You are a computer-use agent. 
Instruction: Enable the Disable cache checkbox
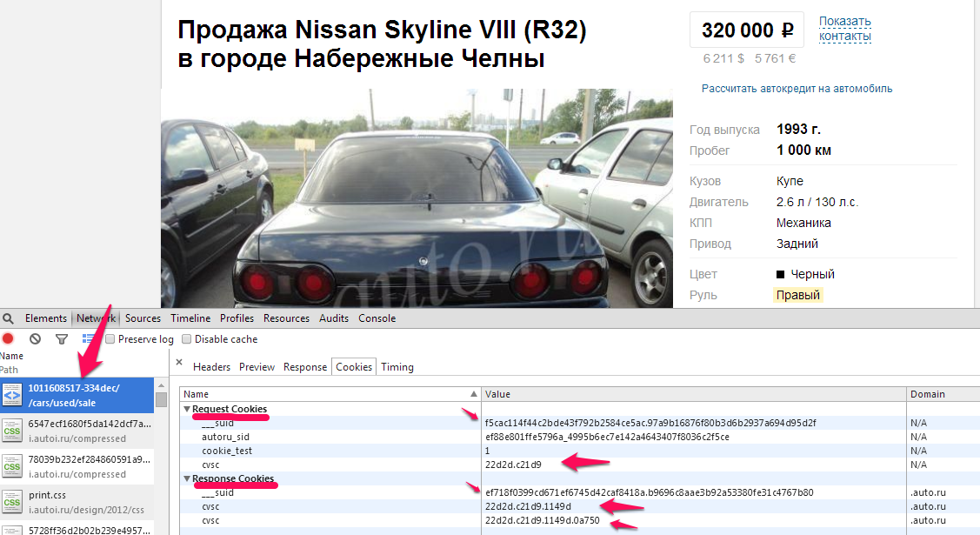186,338
